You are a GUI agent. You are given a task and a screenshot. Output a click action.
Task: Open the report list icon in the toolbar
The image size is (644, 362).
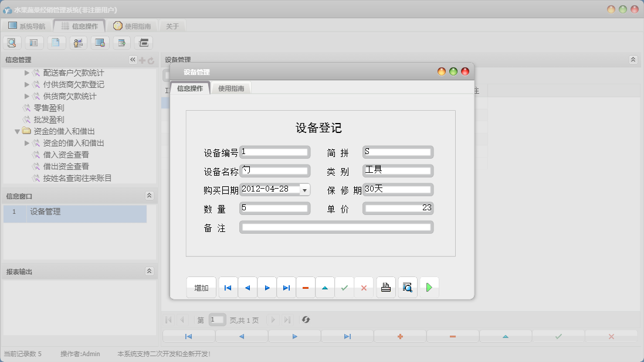[x=35, y=42]
